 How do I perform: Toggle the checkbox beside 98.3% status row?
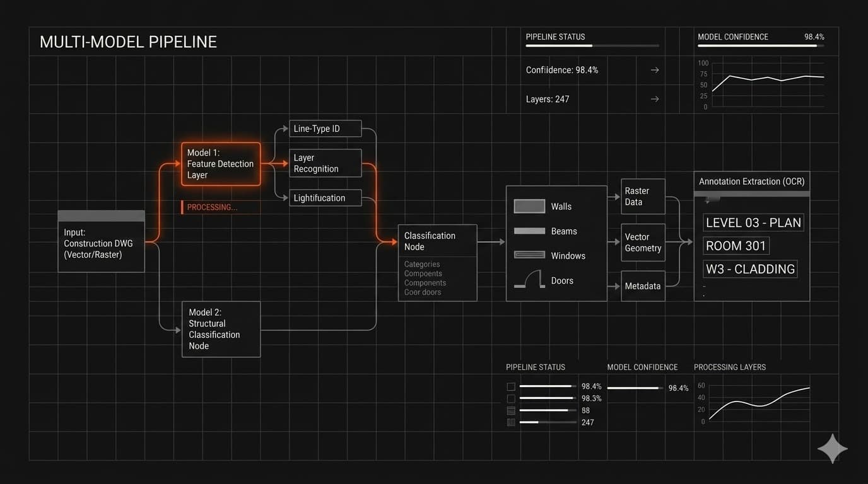[x=510, y=398]
